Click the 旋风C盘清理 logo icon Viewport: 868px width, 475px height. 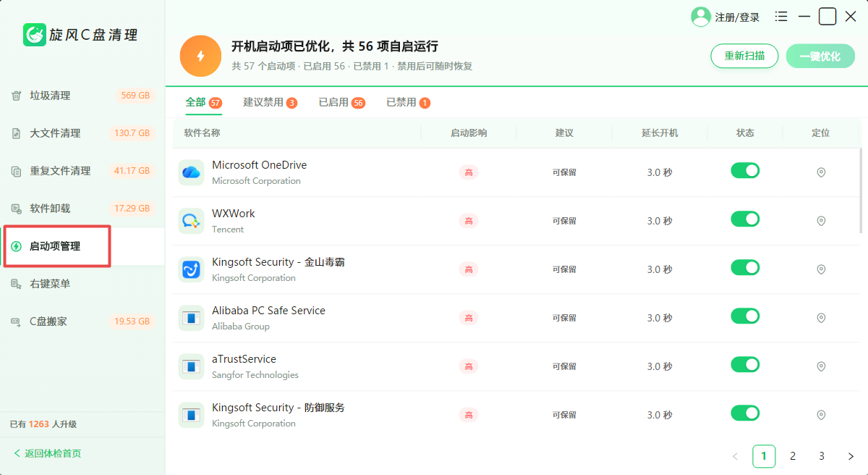(x=35, y=34)
